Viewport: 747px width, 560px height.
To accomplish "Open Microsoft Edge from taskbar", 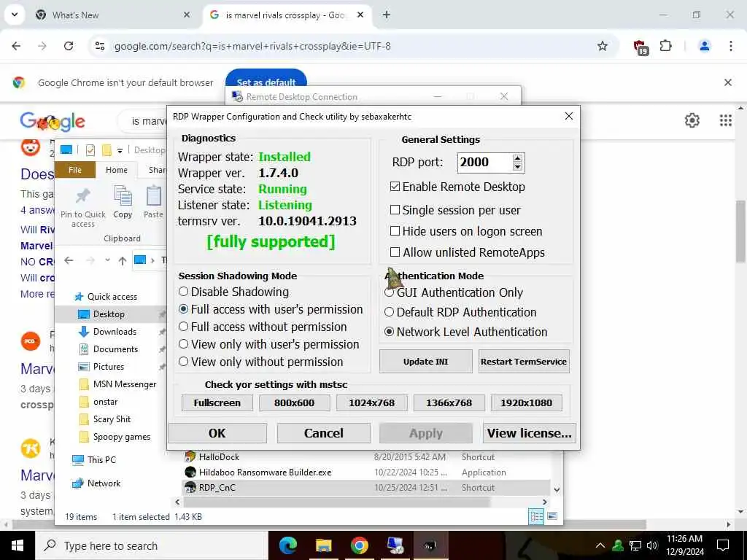I will tap(287, 545).
